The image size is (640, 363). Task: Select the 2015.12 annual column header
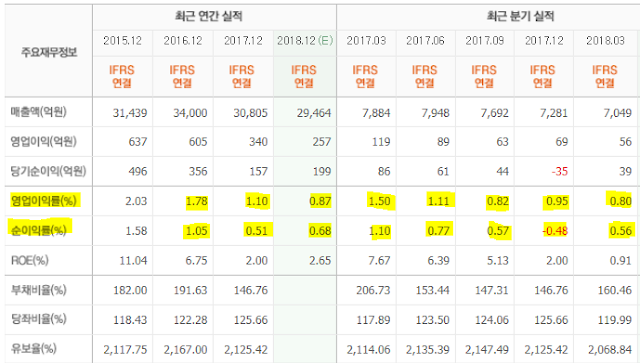click(x=122, y=41)
